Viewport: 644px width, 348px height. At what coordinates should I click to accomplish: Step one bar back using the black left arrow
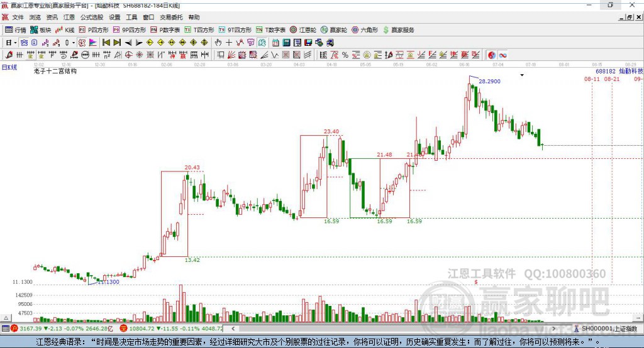128,43
